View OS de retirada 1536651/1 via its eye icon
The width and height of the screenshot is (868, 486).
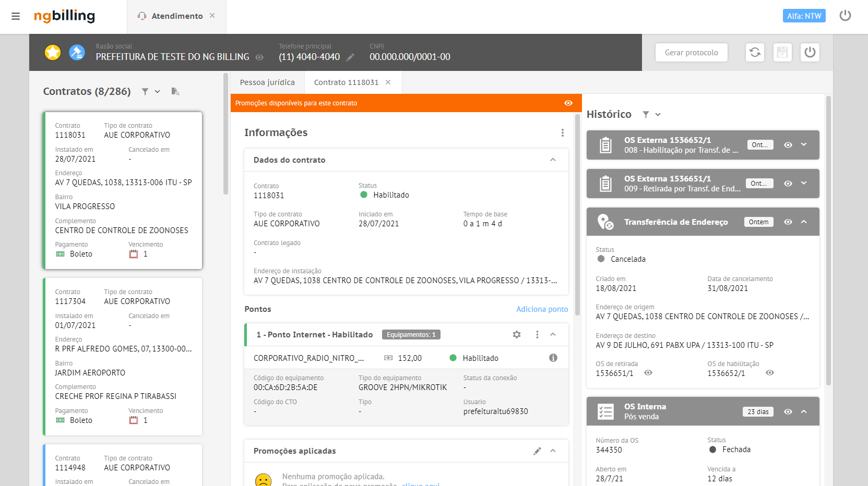coord(648,373)
